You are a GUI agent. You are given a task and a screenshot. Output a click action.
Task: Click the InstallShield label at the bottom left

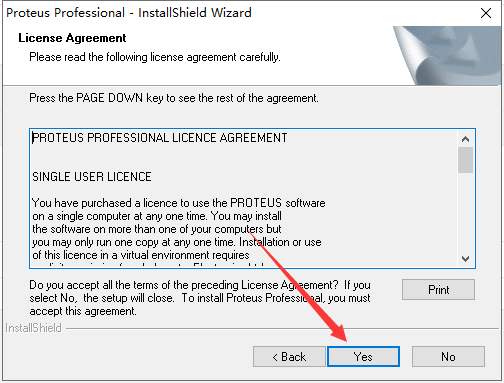pos(33,328)
